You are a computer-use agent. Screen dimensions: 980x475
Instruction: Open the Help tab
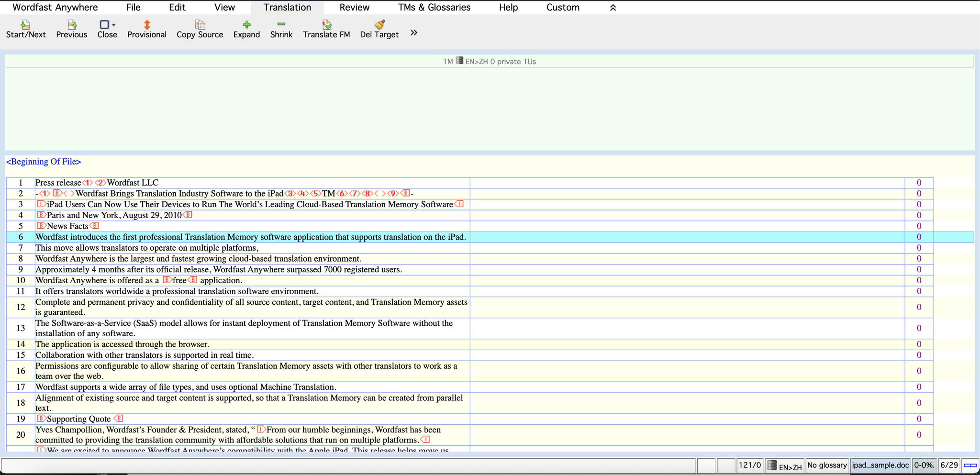[x=508, y=8]
